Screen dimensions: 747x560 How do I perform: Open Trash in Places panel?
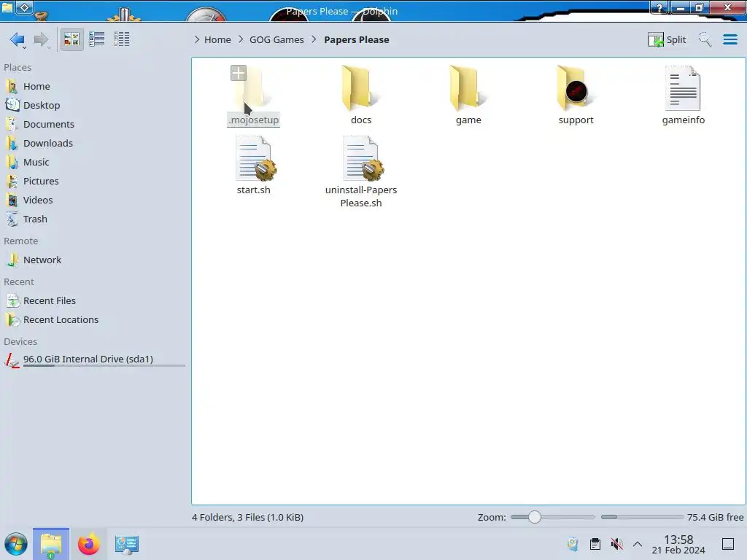coord(35,219)
